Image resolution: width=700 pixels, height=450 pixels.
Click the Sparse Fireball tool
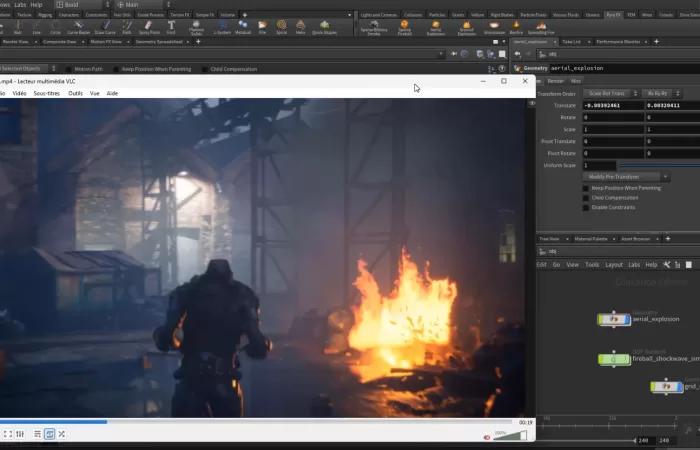click(x=404, y=28)
